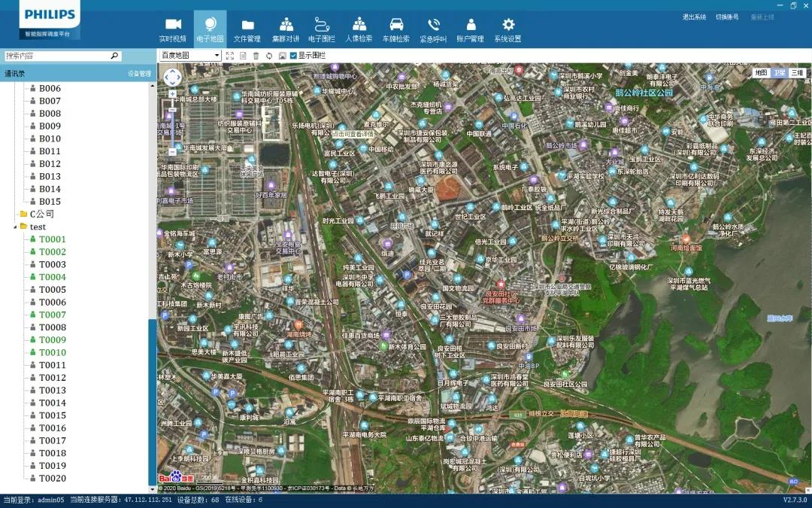Open the 系统设置 system settings tab
The width and height of the screenshot is (812, 508).
507,29
